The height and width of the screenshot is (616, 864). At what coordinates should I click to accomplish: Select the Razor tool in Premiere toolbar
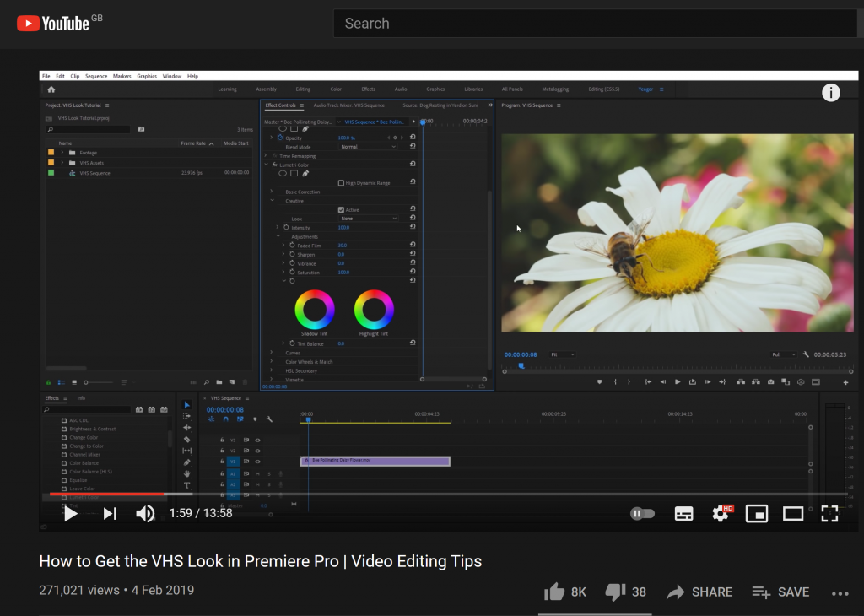point(186,439)
